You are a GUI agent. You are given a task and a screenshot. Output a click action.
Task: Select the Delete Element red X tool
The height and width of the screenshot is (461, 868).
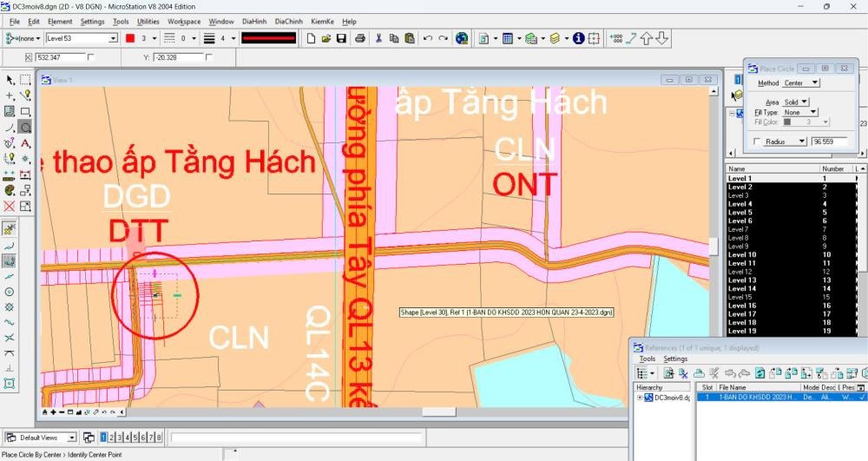point(10,207)
